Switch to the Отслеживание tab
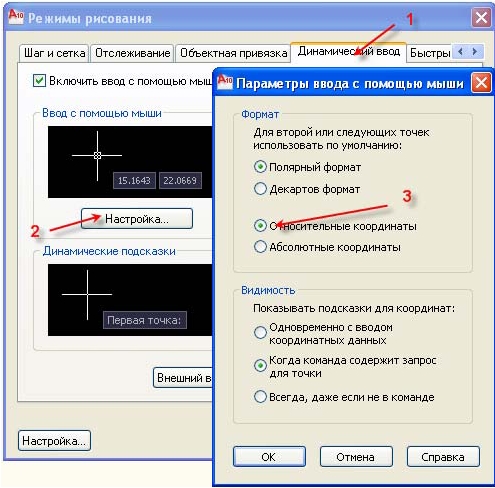 132,53
